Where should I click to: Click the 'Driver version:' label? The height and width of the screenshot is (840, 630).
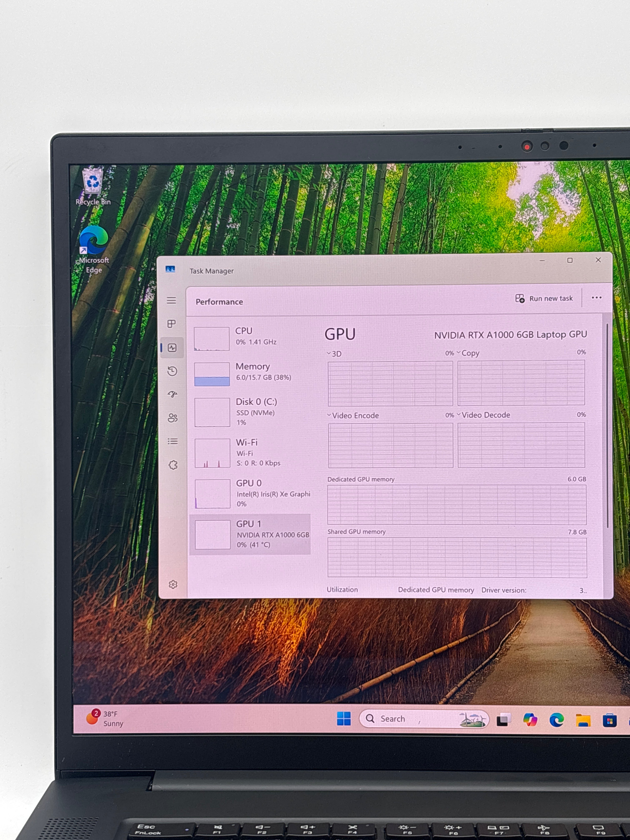(504, 590)
